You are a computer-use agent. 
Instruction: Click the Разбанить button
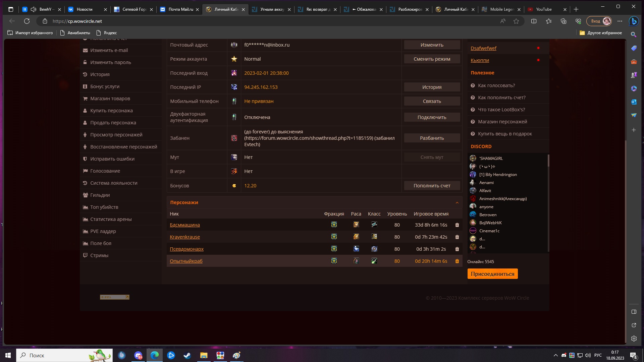pos(432,138)
